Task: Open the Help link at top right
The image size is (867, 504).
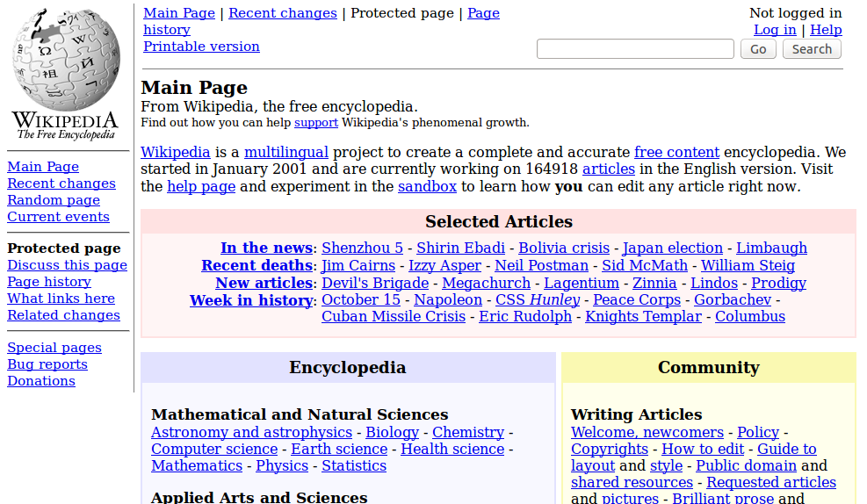Action: point(826,30)
